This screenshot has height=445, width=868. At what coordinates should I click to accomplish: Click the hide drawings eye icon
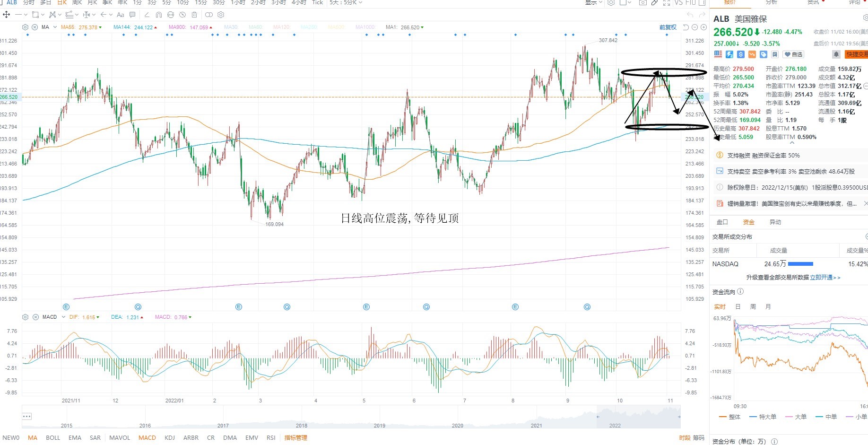(x=182, y=15)
